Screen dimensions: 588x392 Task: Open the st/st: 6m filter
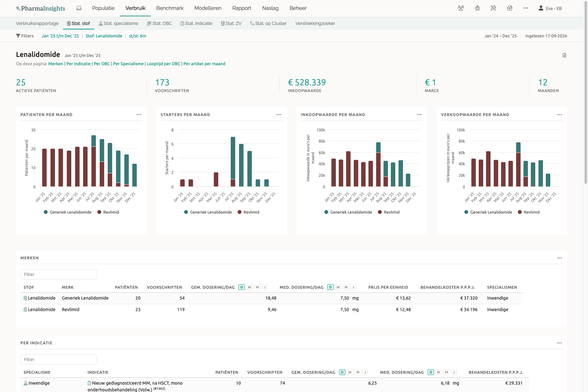pyautogui.click(x=137, y=36)
